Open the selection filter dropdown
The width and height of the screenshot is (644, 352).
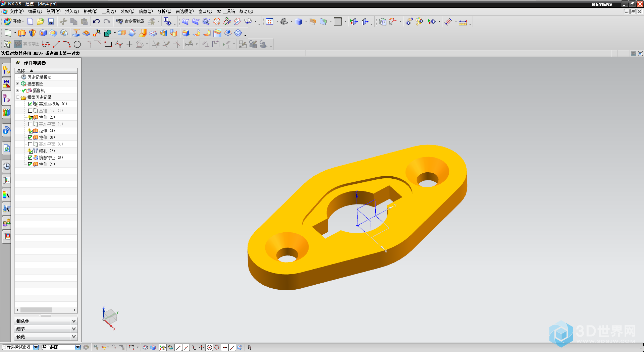pos(36,347)
